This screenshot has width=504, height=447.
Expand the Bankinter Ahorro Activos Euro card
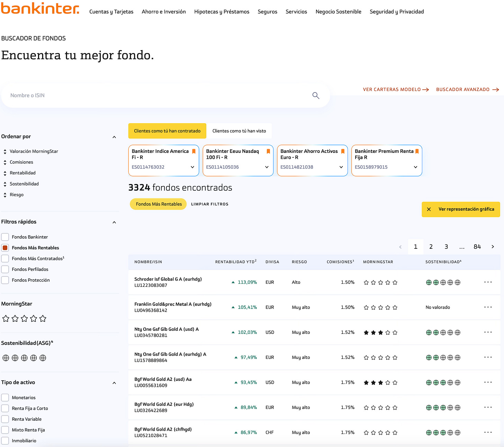[341, 167]
